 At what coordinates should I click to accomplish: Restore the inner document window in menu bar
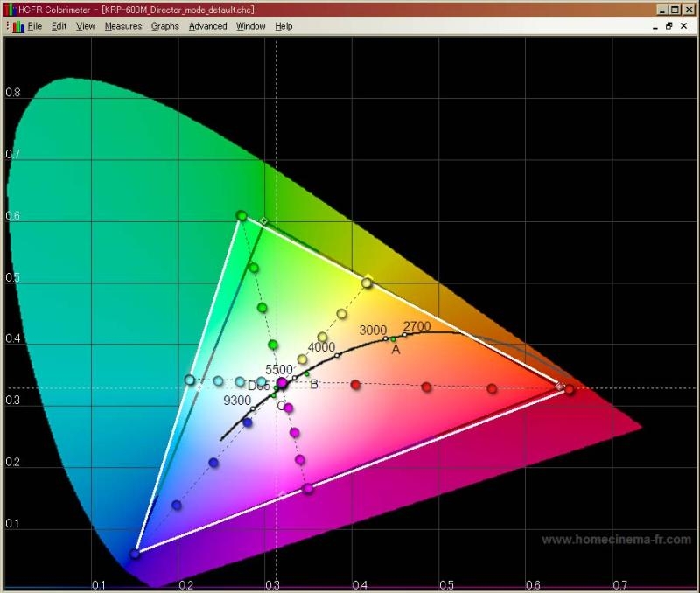pyautogui.click(x=669, y=26)
